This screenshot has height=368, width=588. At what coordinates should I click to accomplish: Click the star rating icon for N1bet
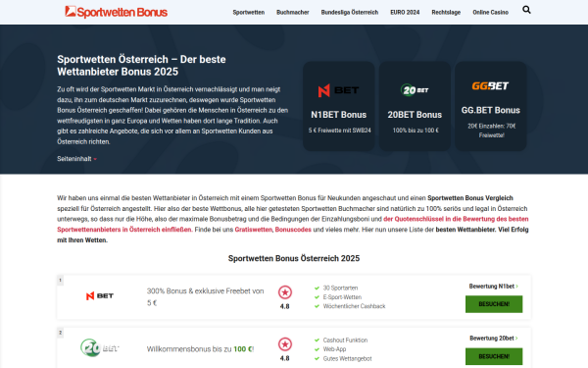pyautogui.click(x=285, y=292)
